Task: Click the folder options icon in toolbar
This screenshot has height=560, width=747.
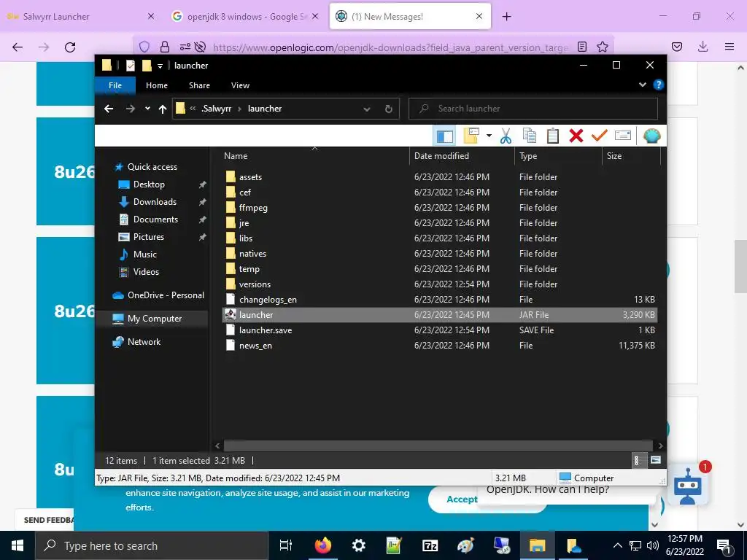Action: pos(472,136)
